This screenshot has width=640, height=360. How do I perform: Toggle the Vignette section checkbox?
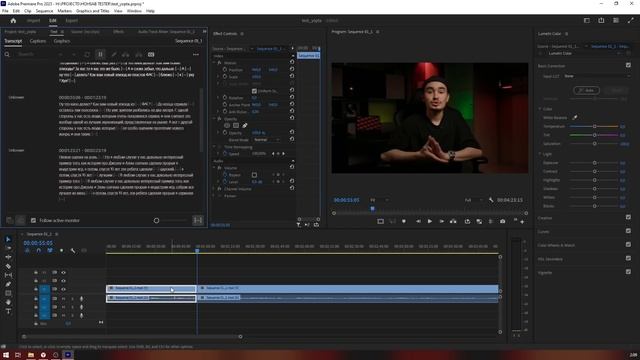click(628, 271)
